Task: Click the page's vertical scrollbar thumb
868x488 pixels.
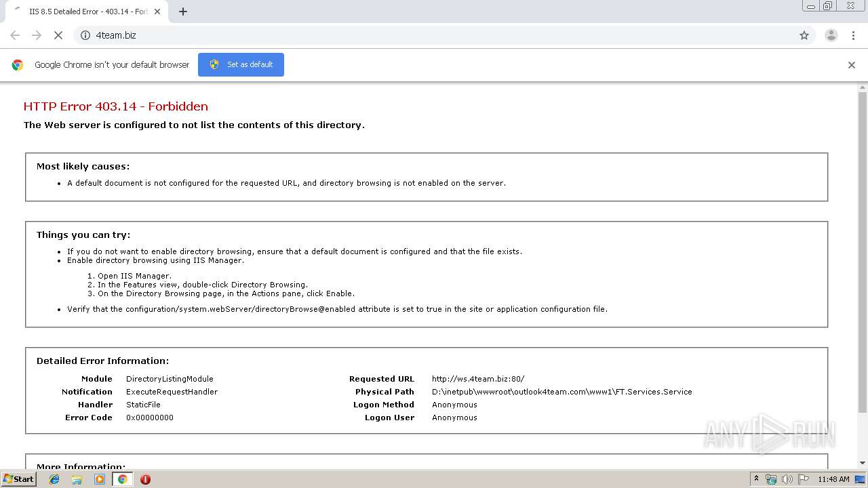Action: (863, 252)
